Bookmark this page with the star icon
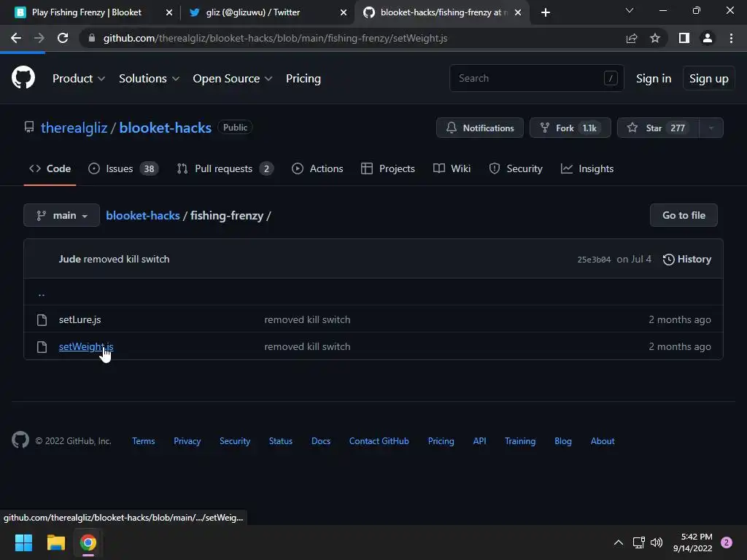Viewport: 747px width, 560px height. [655, 38]
